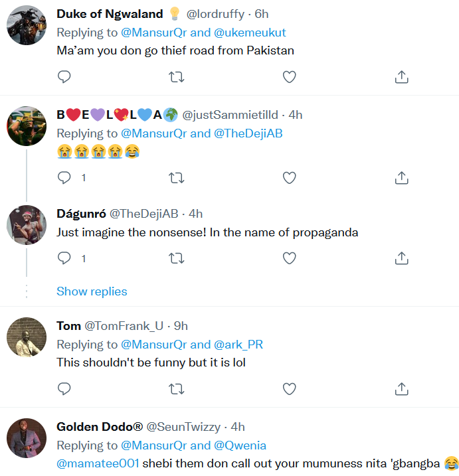Image resolution: width=459 pixels, height=476 pixels.
Task: Reply to Dágunró's propaganda tweet
Action: click(64, 258)
